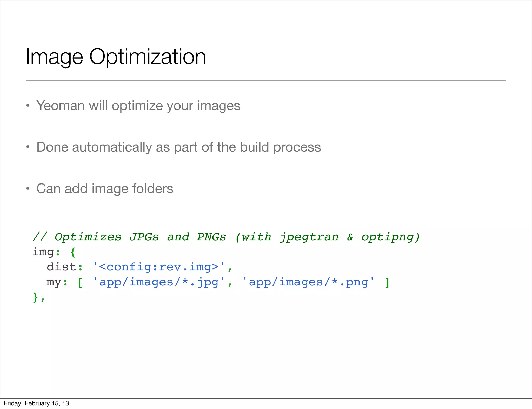The width and height of the screenshot is (532, 409).
Task: Click the code key 'my:'
Action: click(x=57, y=282)
